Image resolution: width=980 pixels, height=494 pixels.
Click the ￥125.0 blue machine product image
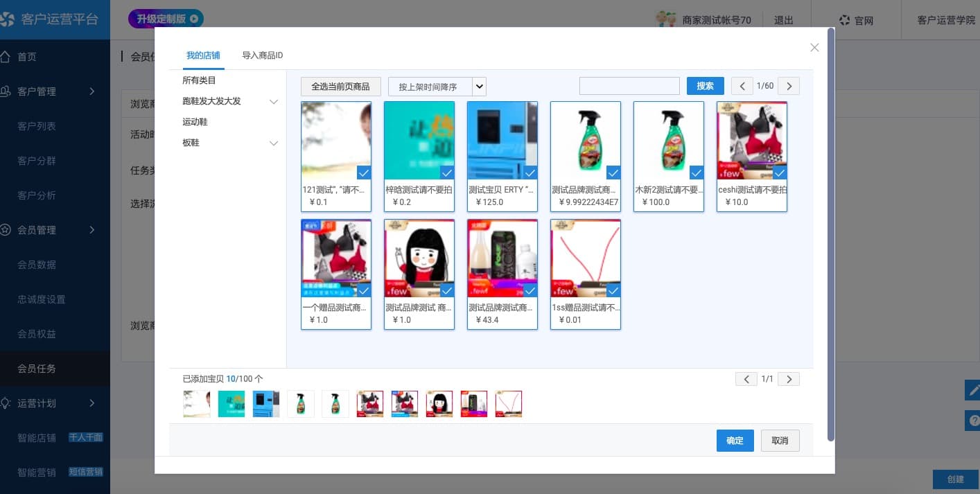click(x=502, y=141)
